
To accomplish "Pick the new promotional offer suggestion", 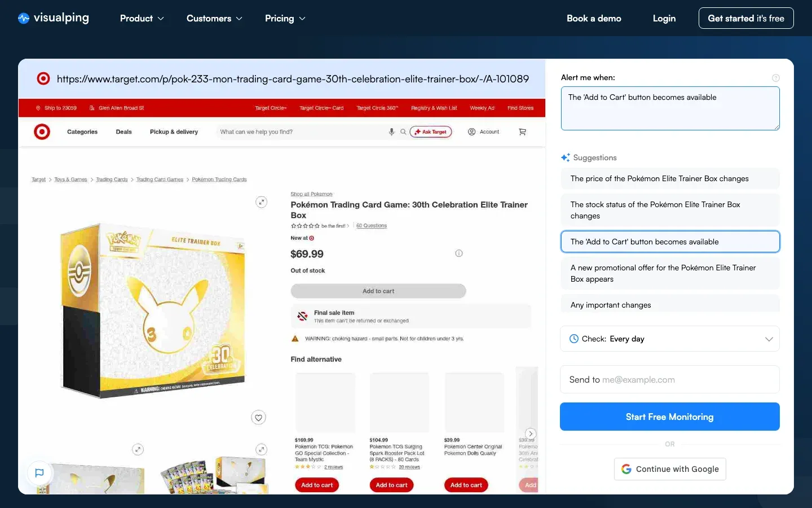I will [x=670, y=273].
